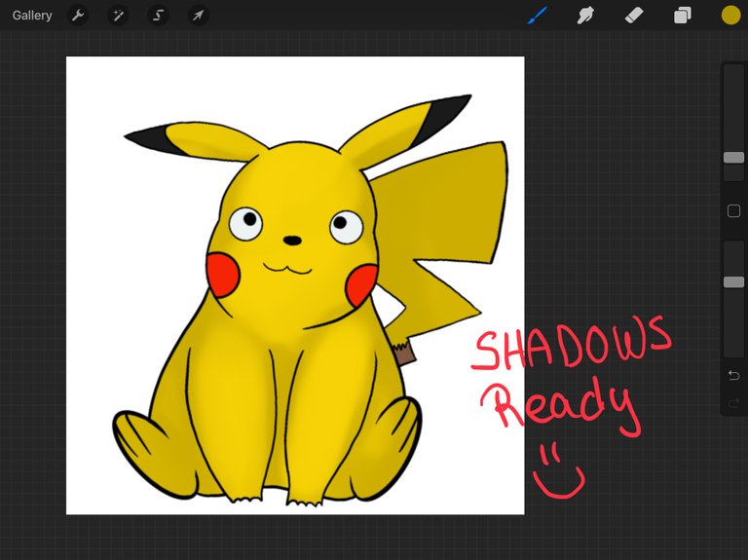Select the Eraser tool
748x560 pixels.
click(x=634, y=16)
